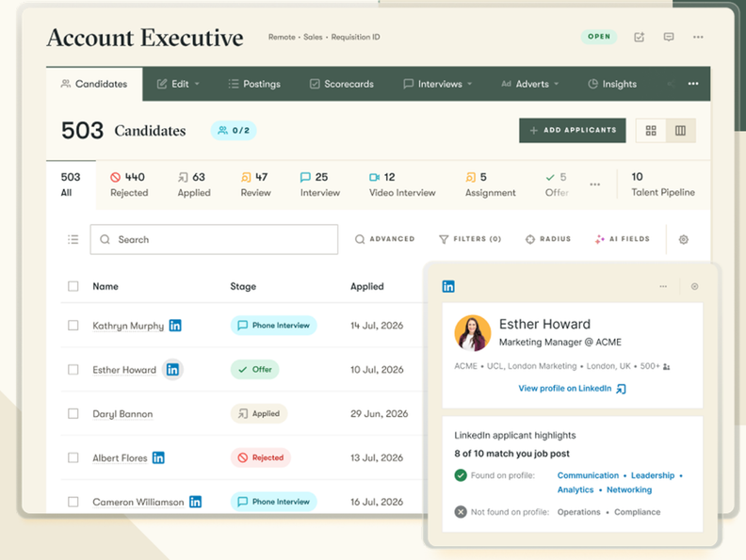Show all 503 candidates tab
746x560 pixels.
coord(71,184)
